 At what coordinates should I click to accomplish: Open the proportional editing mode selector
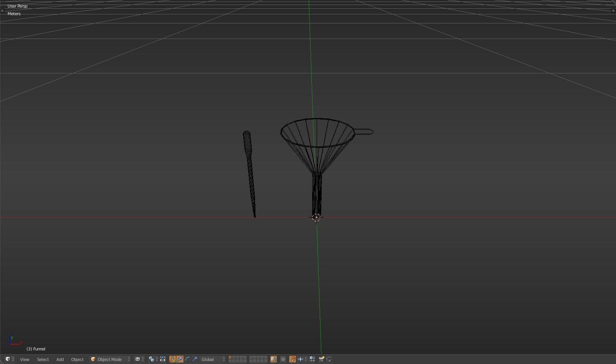[283, 359]
